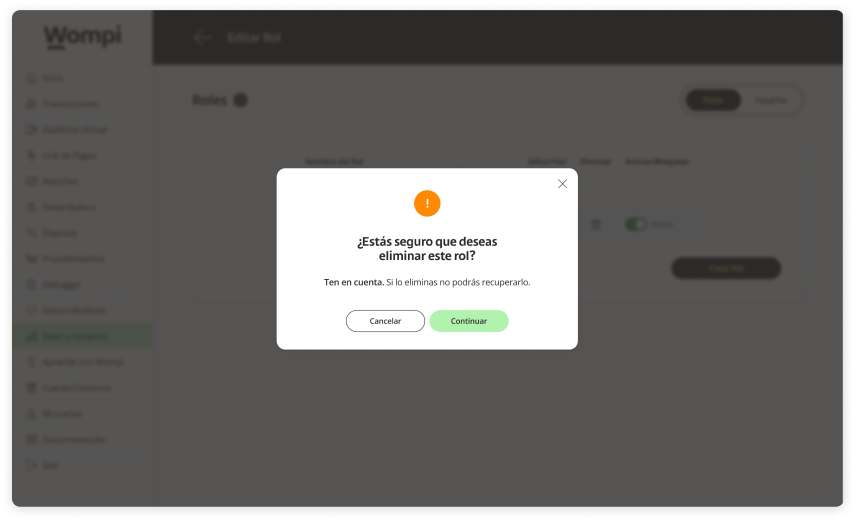Click the Datáfono Virtual sidebar icon
856x521 pixels.
coord(31,129)
